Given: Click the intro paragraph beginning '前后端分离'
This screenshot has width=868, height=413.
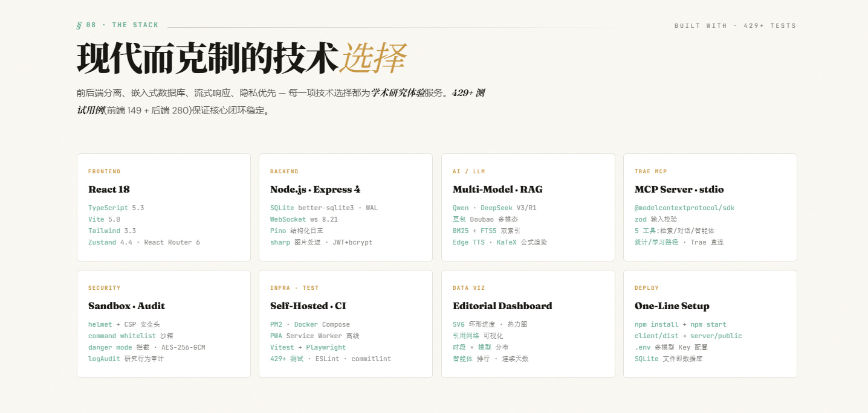Looking at the screenshot, I should pos(280,101).
